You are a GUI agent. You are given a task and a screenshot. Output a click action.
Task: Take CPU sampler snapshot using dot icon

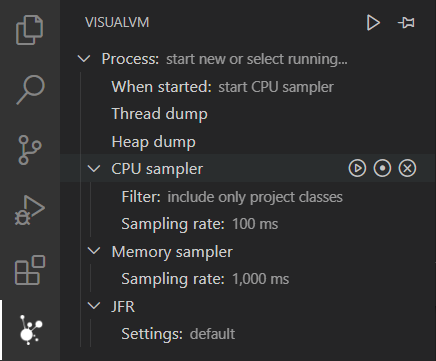(382, 168)
